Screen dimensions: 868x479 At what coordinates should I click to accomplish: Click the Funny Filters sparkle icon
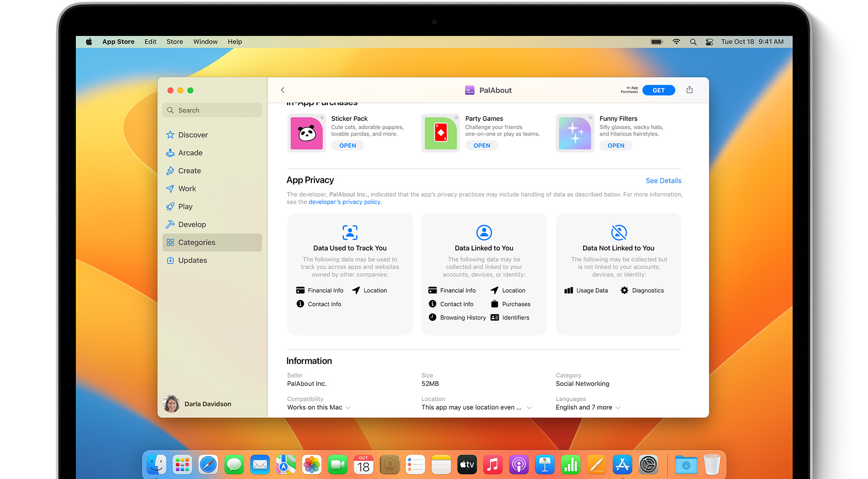[574, 133]
